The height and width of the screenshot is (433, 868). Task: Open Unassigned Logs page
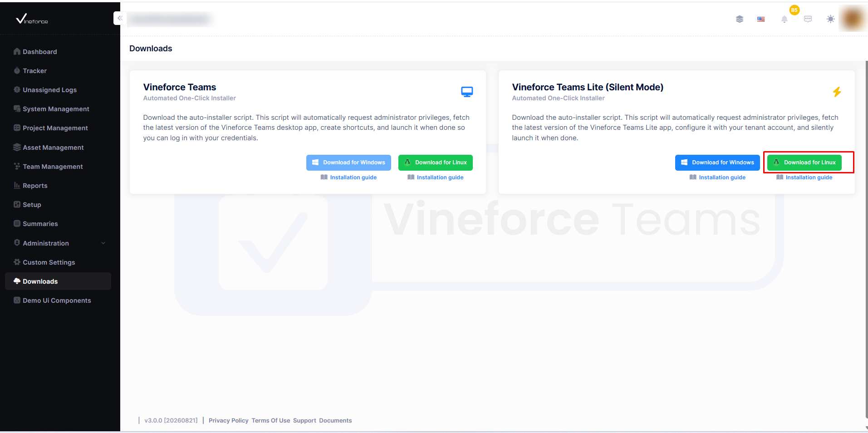tap(58, 90)
